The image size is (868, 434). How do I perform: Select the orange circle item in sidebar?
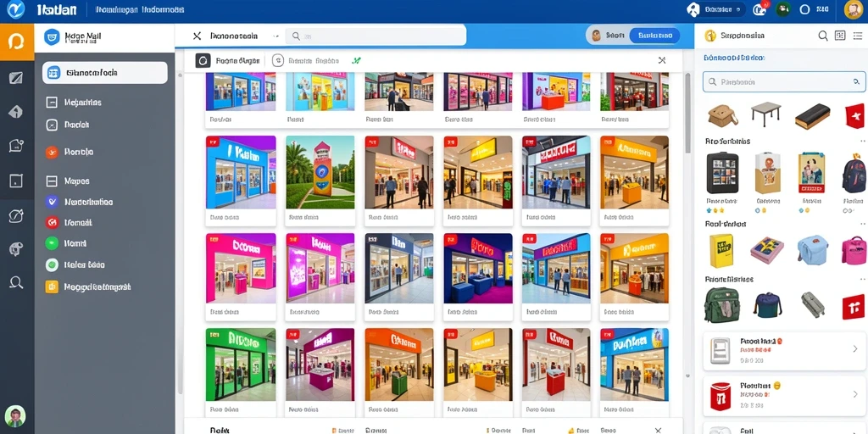pyautogui.click(x=52, y=152)
